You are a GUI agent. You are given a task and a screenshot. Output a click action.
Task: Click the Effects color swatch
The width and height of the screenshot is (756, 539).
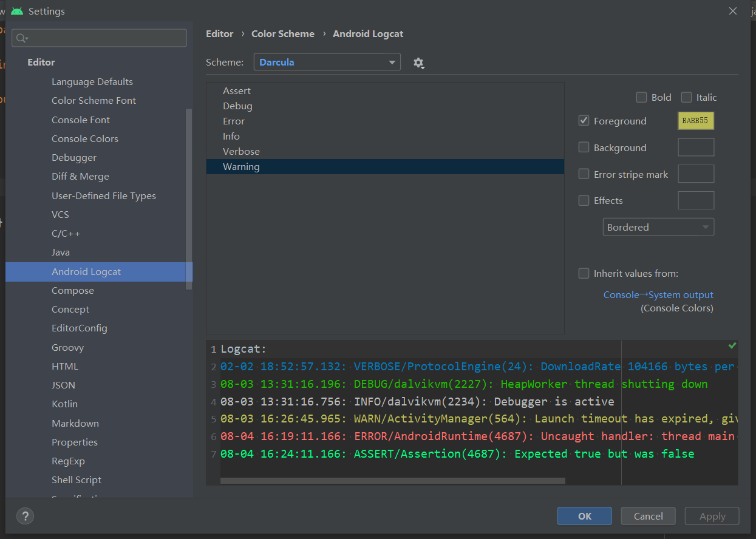pyautogui.click(x=696, y=200)
